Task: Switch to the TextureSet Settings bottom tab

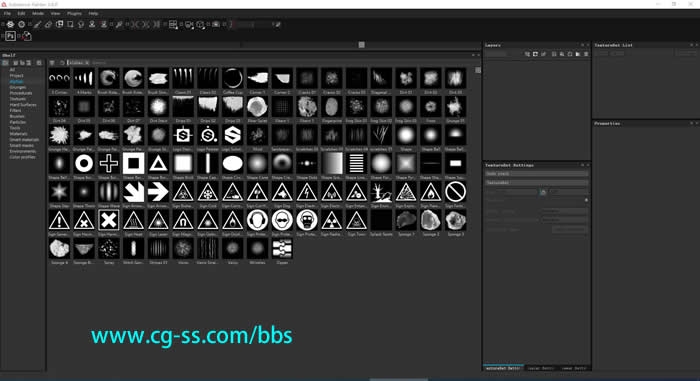Action: pos(503,368)
